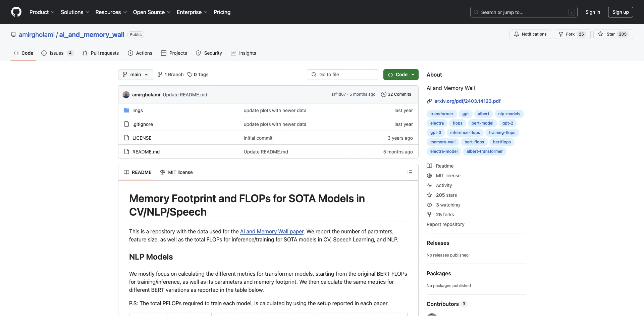Click the Search or jump to field

pos(524,12)
